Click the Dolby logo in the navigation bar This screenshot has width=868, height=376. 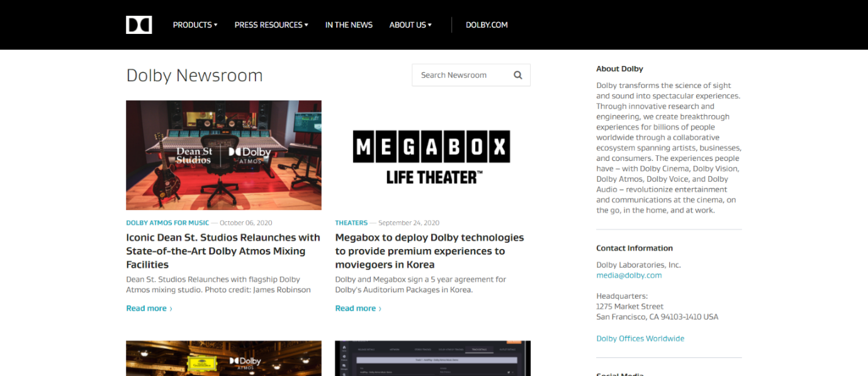138,25
